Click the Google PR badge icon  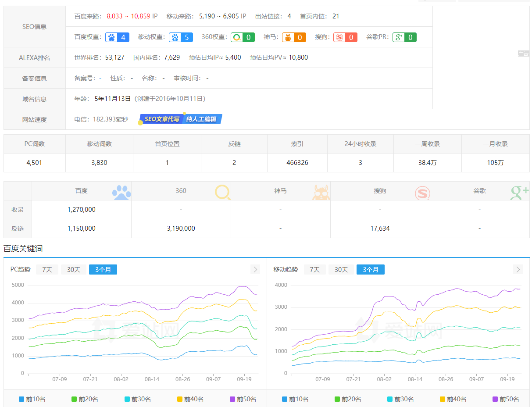point(404,37)
